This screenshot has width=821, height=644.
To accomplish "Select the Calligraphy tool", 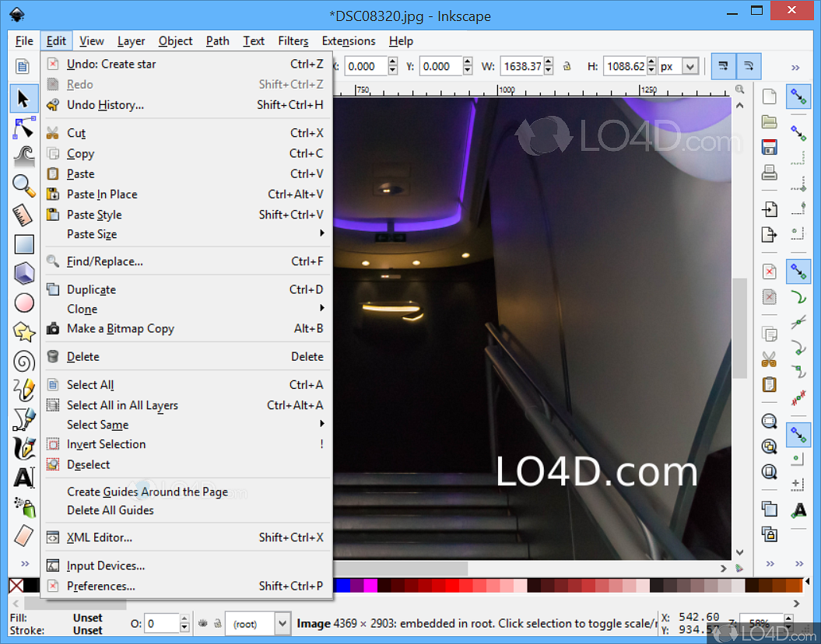I will pos(23,449).
